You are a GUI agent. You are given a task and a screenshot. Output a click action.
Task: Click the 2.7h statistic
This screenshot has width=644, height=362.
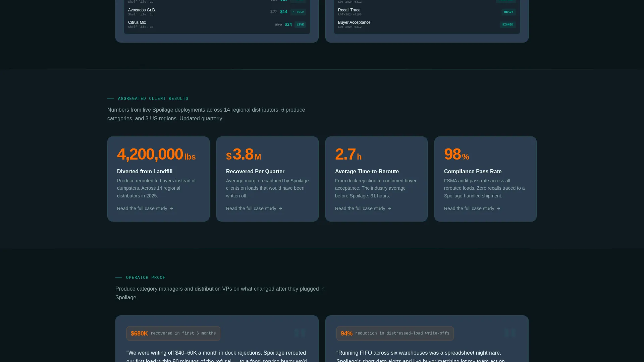click(x=348, y=154)
